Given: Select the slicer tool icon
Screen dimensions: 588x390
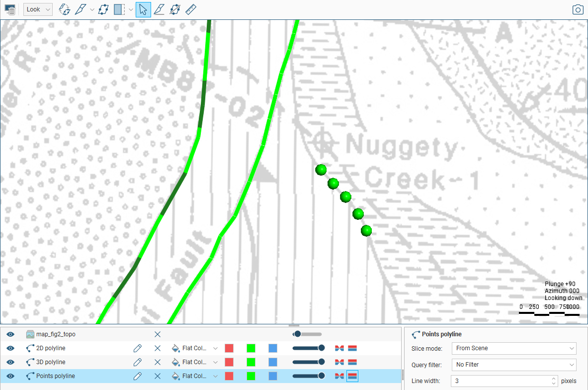Looking at the screenshot, I should [119, 9].
